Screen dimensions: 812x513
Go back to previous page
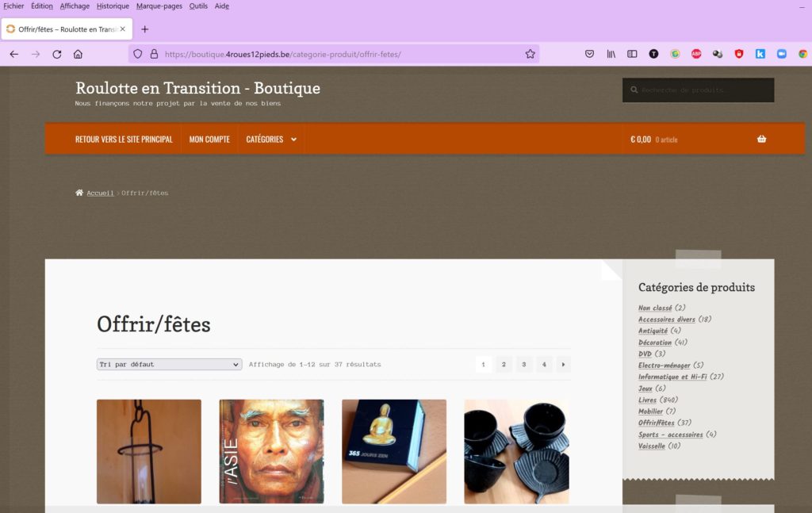(x=14, y=54)
